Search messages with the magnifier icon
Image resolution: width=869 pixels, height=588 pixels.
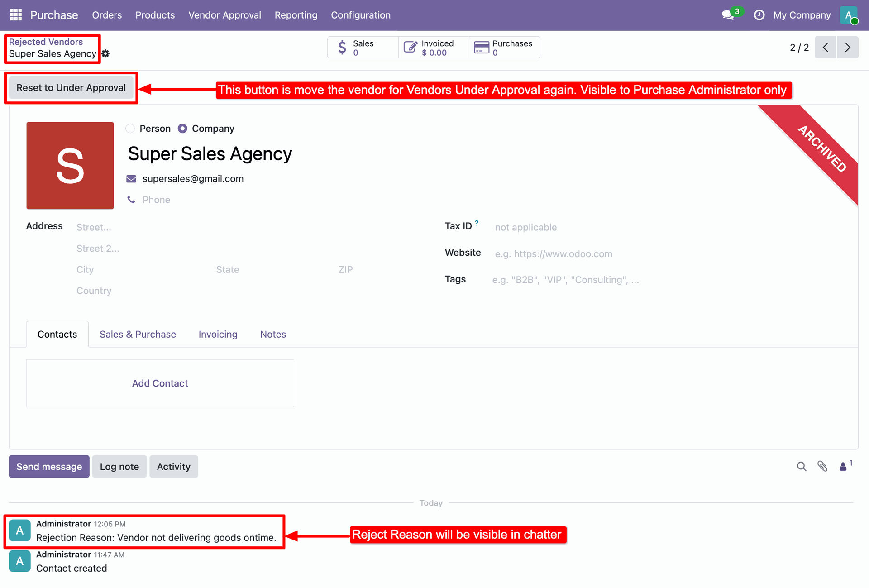801,466
